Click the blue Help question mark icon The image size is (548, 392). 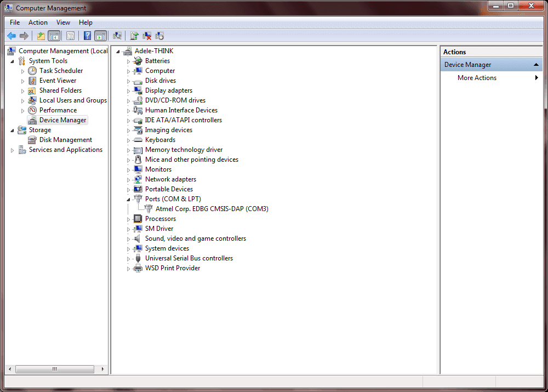[x=87, y=36]
